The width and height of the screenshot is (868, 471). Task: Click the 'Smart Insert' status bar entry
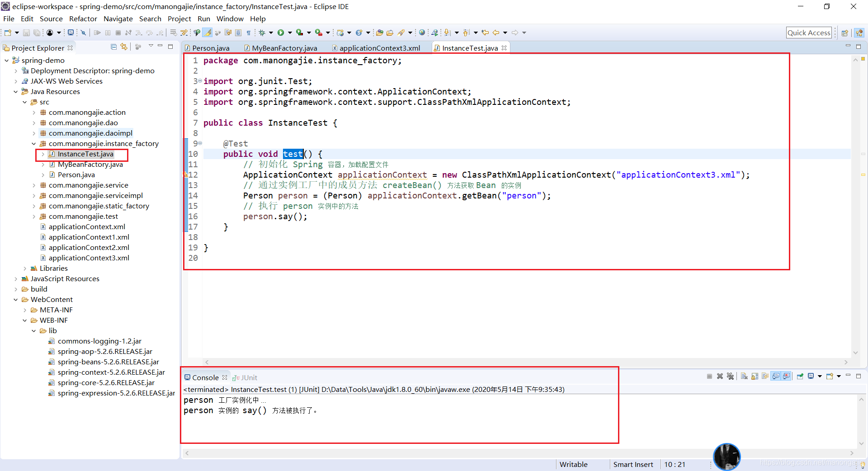633,464
